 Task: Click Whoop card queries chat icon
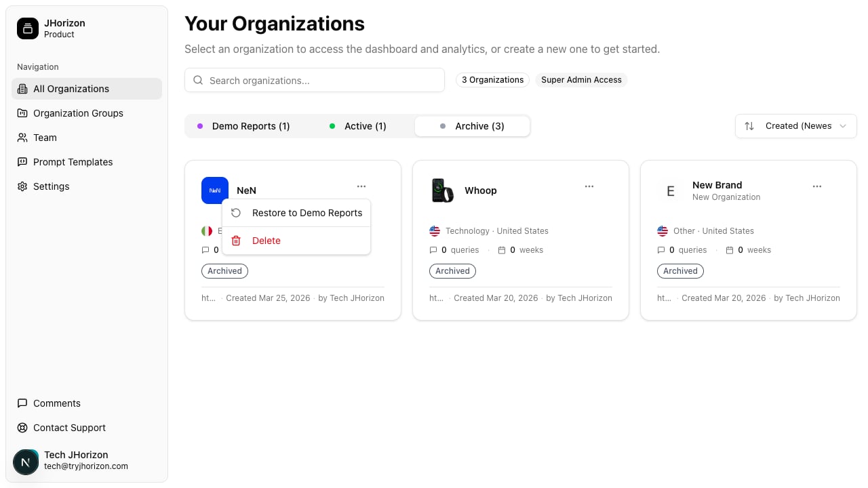(x=433, y=250)
